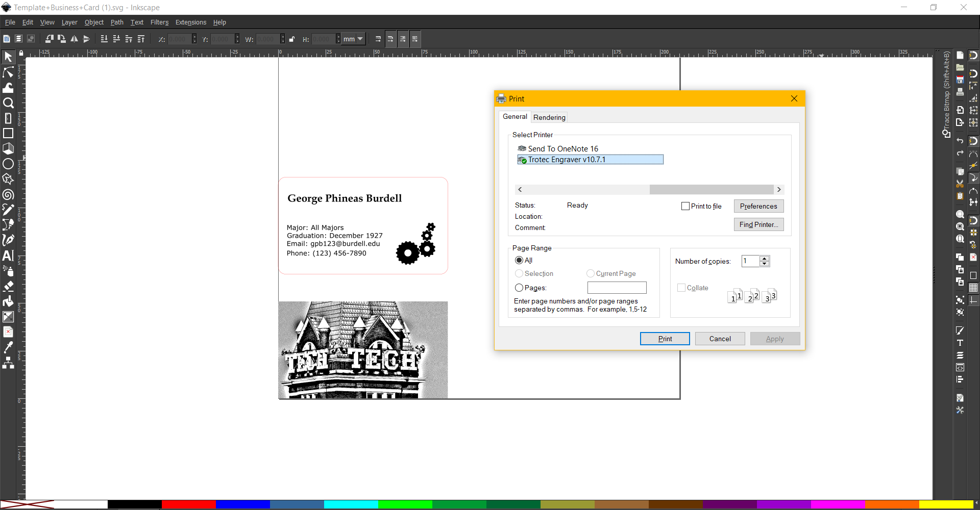The height and width of the screenshot is (510, 980).
Task: Open printer Preferences button
Action: [758, 206]
